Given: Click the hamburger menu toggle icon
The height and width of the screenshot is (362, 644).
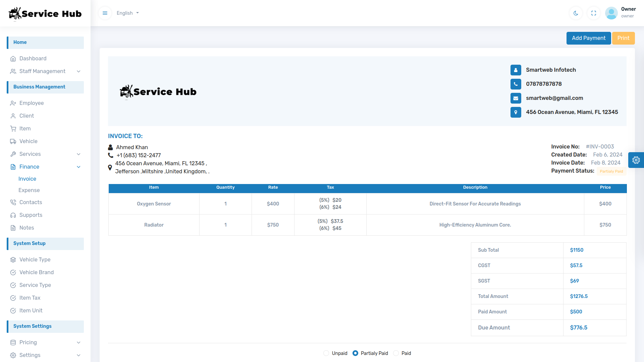Looking at the screenshot, I should tap(105, 13).
